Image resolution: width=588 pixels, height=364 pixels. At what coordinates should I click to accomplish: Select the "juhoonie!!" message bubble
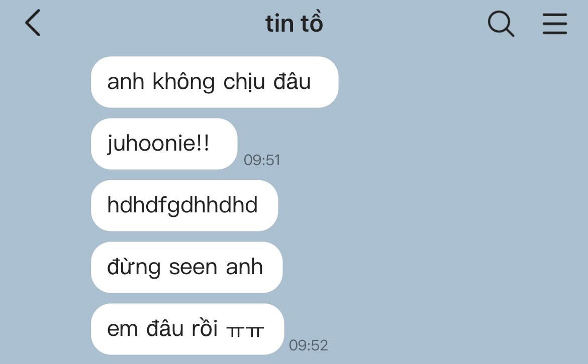pos(164,144)
